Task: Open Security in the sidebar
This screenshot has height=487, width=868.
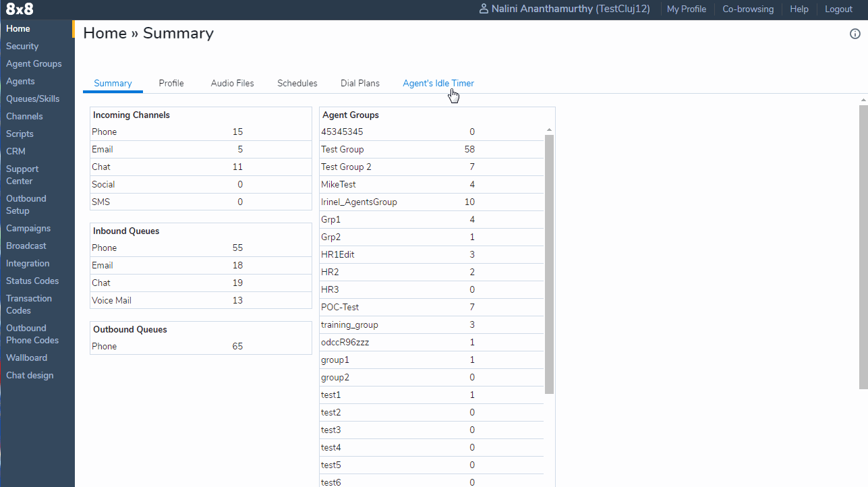Action: point(22,46)
